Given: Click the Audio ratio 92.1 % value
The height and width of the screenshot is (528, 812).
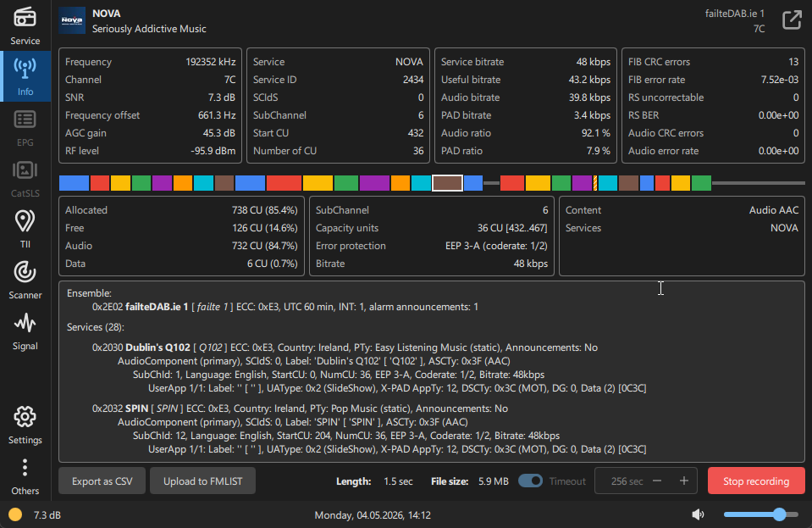Looking at the screenshot, I should 595,133.
